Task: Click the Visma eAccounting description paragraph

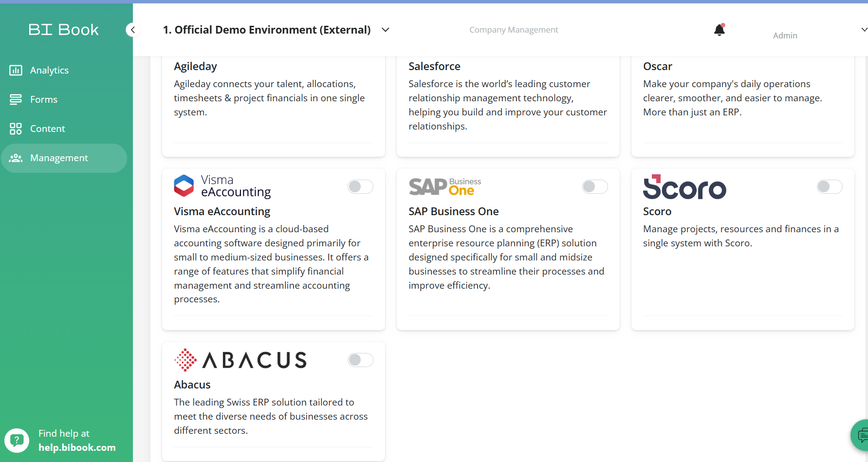Action: click(x=271, y=264)
